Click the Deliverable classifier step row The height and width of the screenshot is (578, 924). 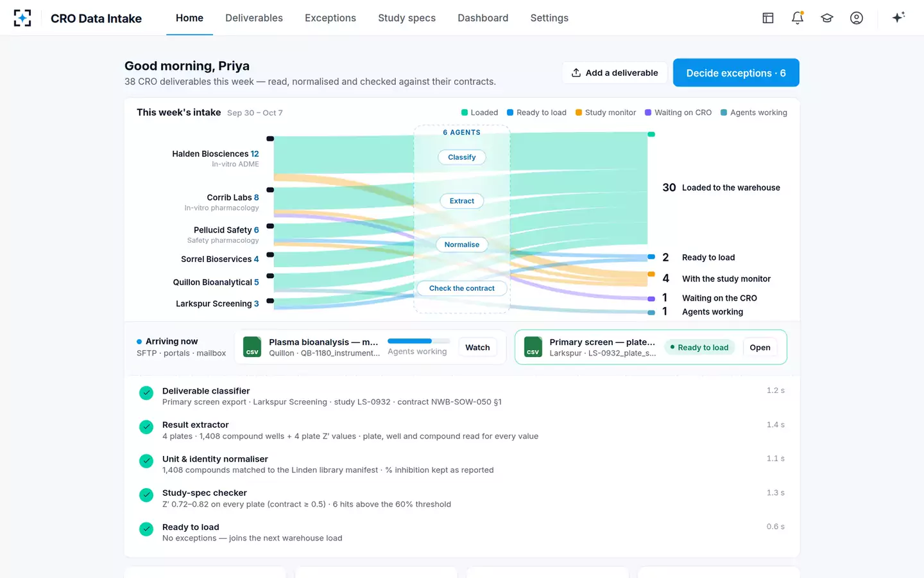(x=462, y=396)
